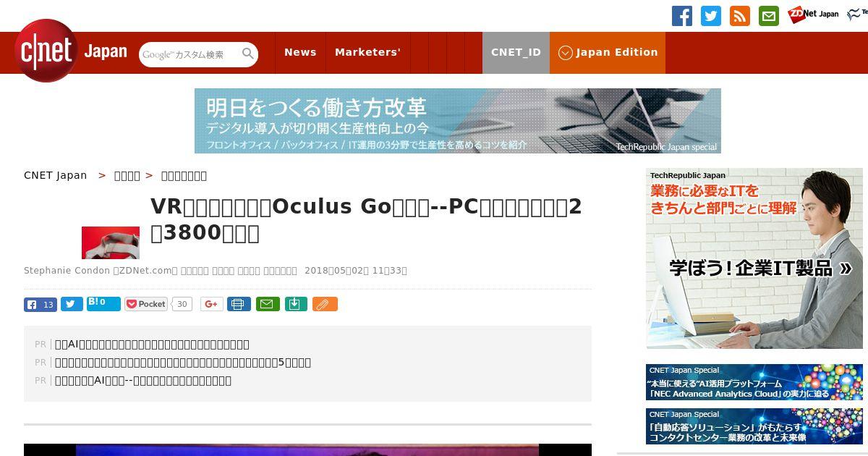Bookmark the article with the Hatena B! button
This screenshot has height=456, width=868.
(103, 303)
